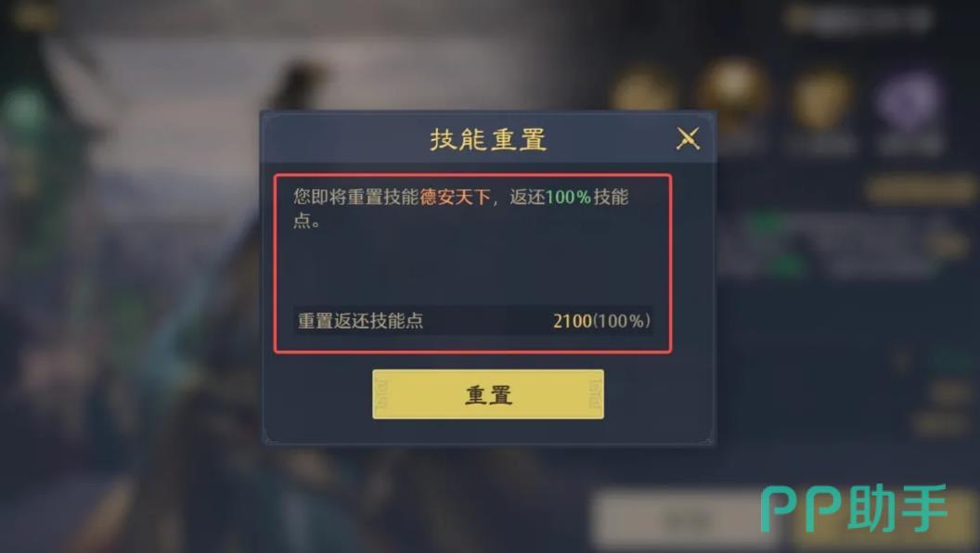This screenshot has height=553, width=980.
Task: Click the PP助手 watermark logo
Action: point(854,508)
